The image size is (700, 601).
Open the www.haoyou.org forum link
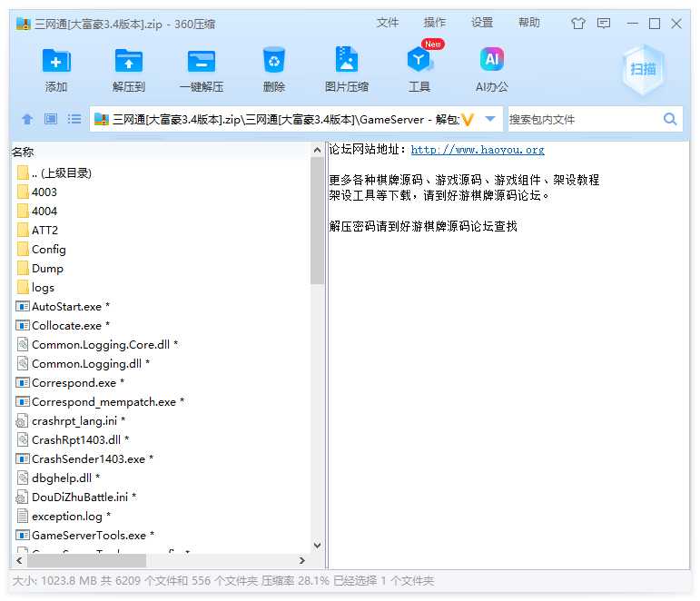coord(478,150)
